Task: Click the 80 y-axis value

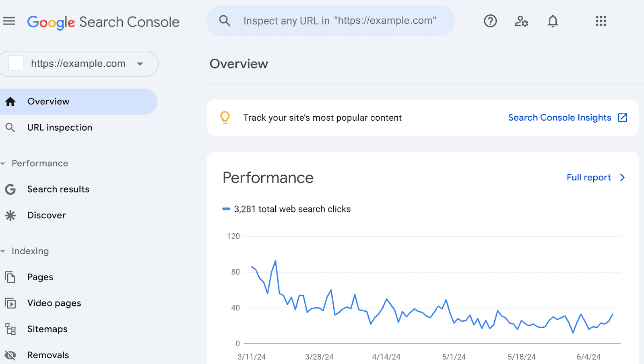Action: click(235, 272)
